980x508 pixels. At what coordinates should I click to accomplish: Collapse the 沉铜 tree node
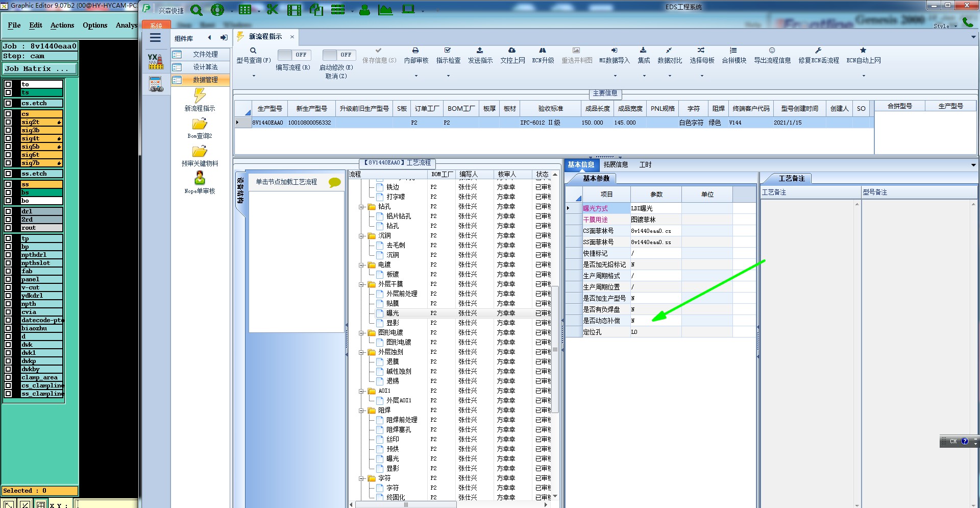coord(361,236)
